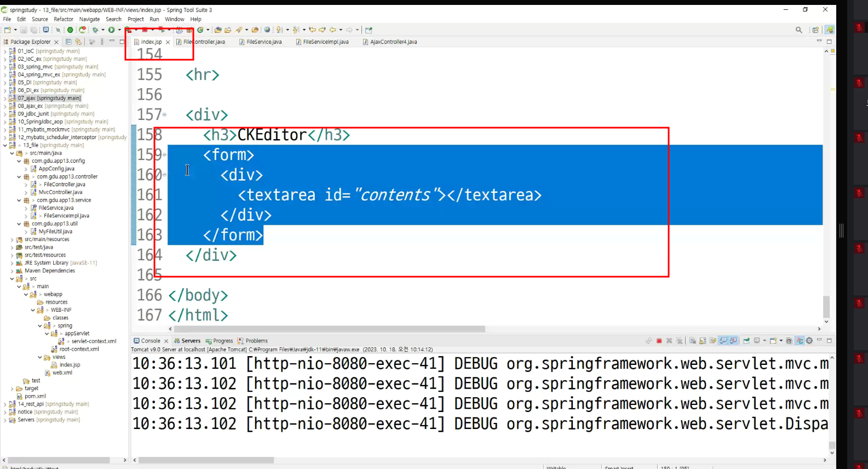Click the editor vertical scrollbar thumb
Viewport: 868px width, 469px height.
[x=826, y=306]
